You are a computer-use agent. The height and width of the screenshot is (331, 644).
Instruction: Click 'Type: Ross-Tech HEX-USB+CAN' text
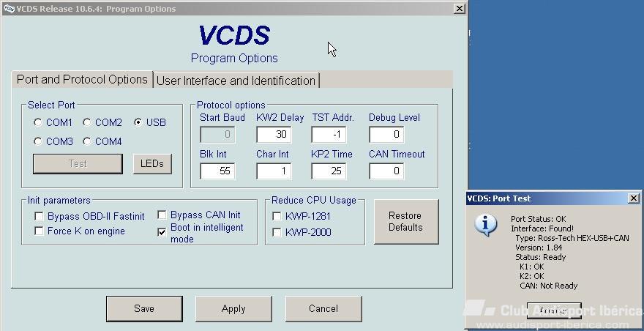[x=572, y=238]
